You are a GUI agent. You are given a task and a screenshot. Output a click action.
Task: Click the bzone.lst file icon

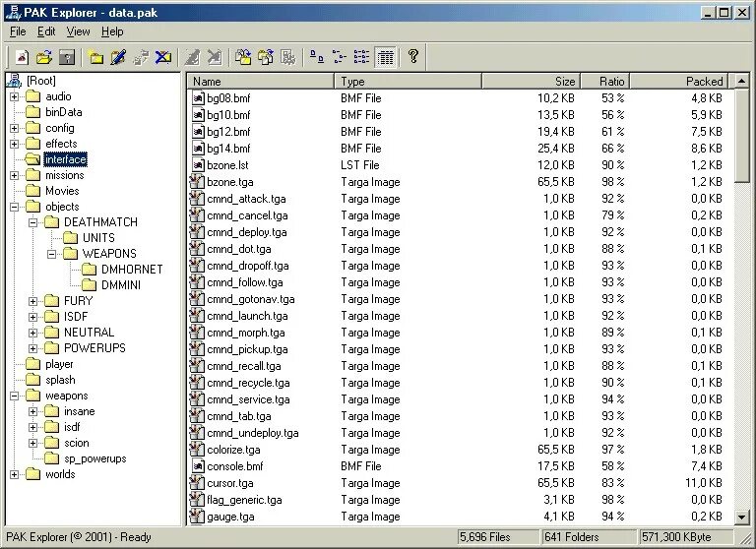[x=198, y=165]
